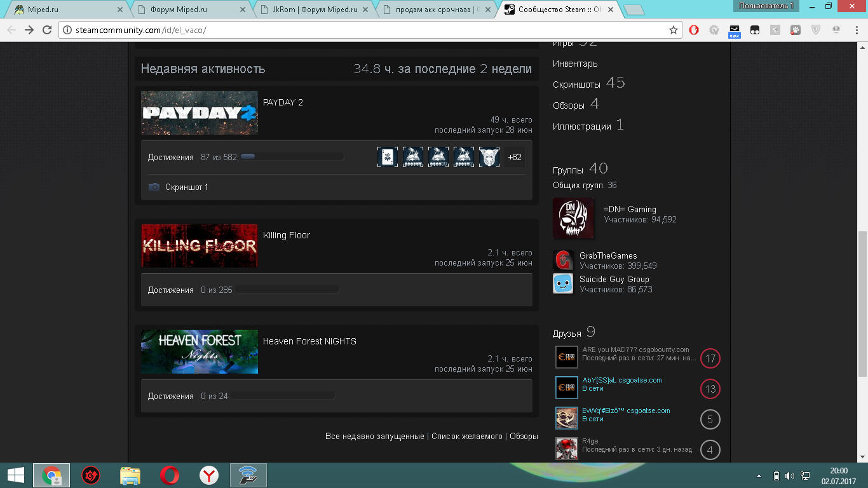This screenshot has width=868, height=488.
Task: Open the taskbar clock showing 20:00
Action: coord(839,475)
